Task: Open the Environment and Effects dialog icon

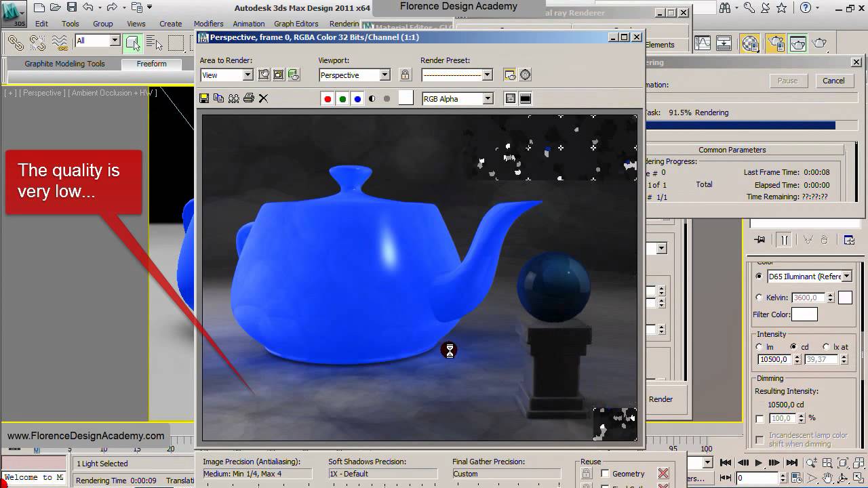Action: pyautogui.click(x=525, y=75)
